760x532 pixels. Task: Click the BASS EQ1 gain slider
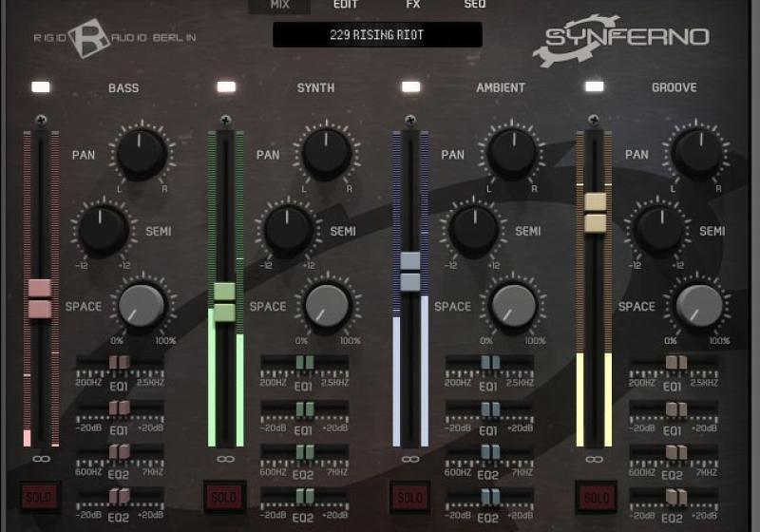click(120, 408)
